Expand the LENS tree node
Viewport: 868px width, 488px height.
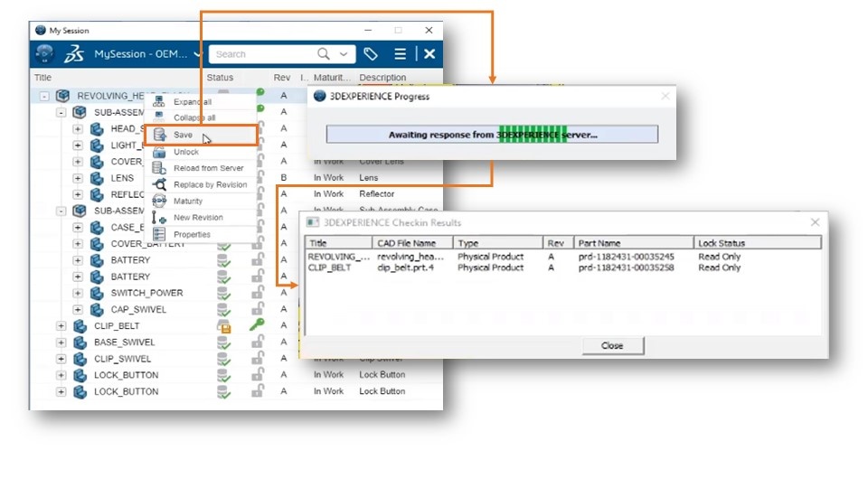78,178
